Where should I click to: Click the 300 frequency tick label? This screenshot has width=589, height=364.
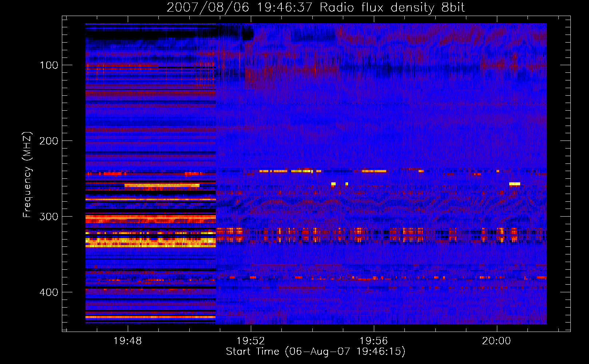49,217
